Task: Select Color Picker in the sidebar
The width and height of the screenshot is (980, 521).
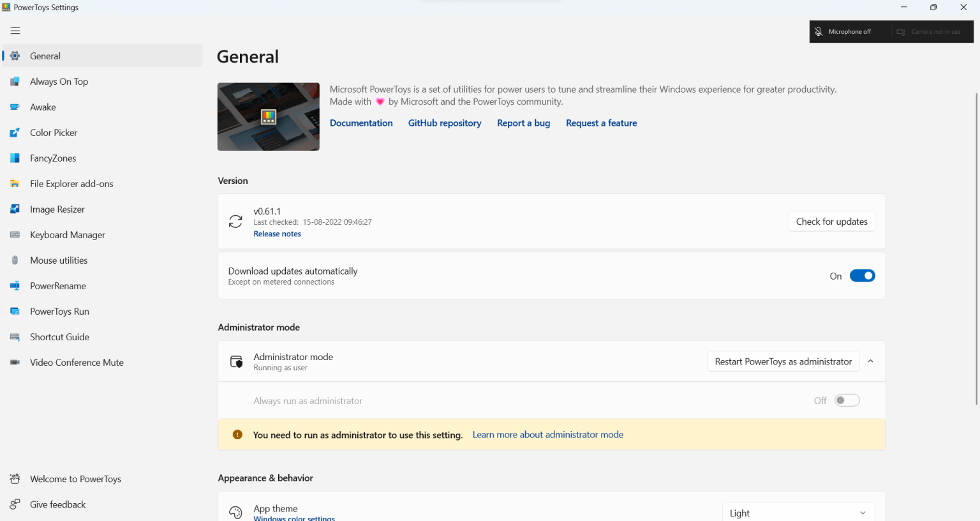Action: point(102,133)
